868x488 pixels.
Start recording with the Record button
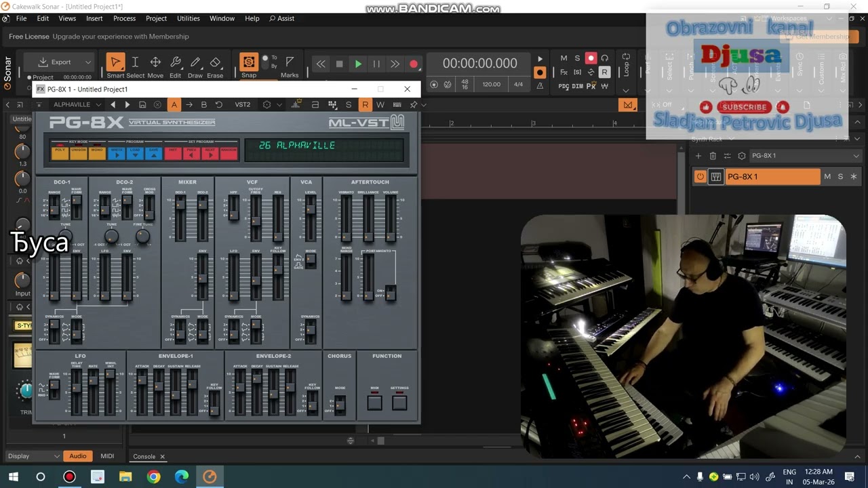[x=414, y=64]
